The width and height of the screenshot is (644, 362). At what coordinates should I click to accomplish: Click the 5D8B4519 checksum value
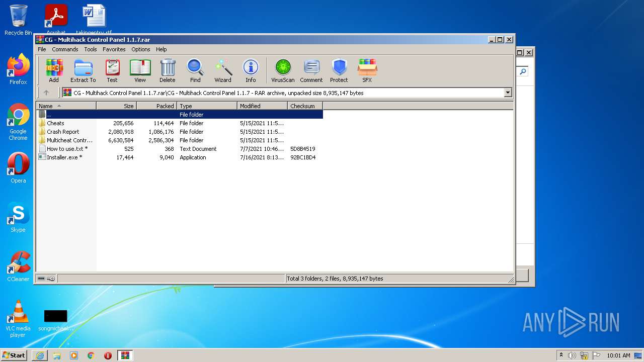click(303, 149)
